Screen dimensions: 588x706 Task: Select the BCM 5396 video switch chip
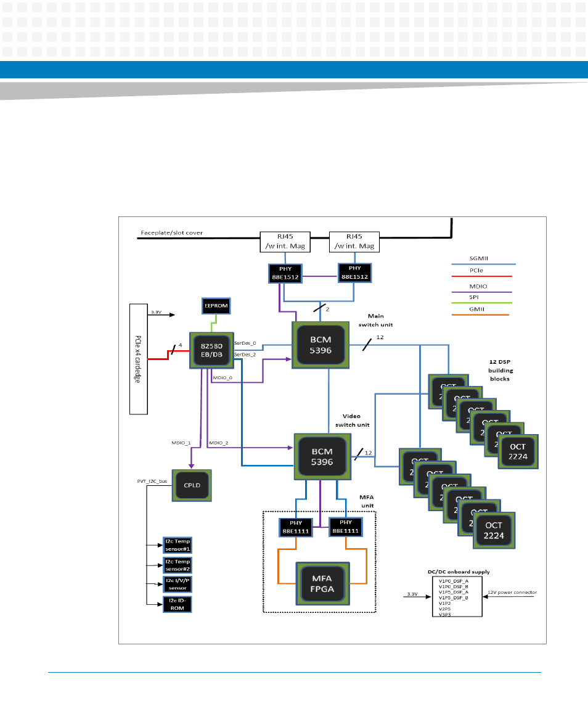point(322,456)
